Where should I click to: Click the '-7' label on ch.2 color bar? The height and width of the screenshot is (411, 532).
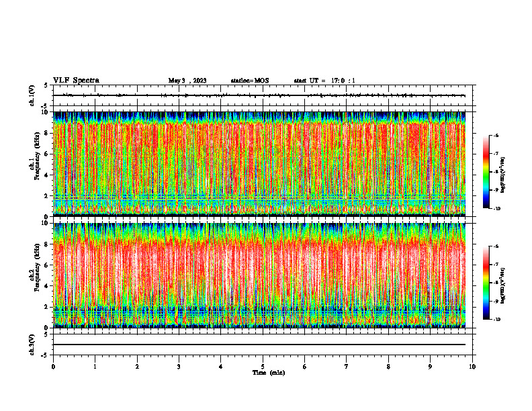coord(496,265)
